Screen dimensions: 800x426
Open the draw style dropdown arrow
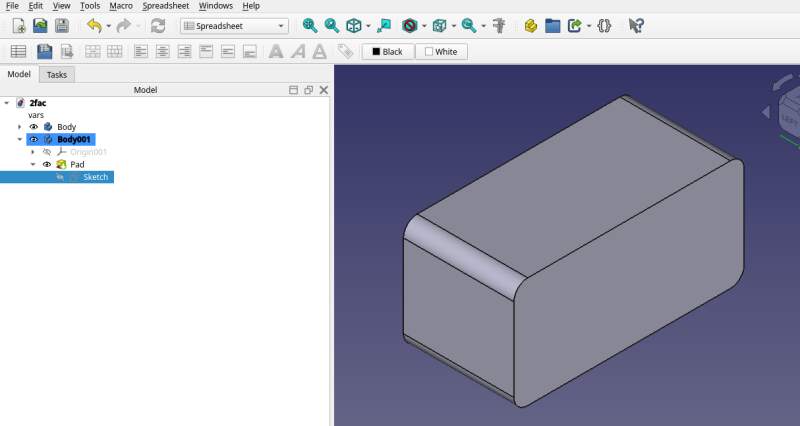pos(423,26)
